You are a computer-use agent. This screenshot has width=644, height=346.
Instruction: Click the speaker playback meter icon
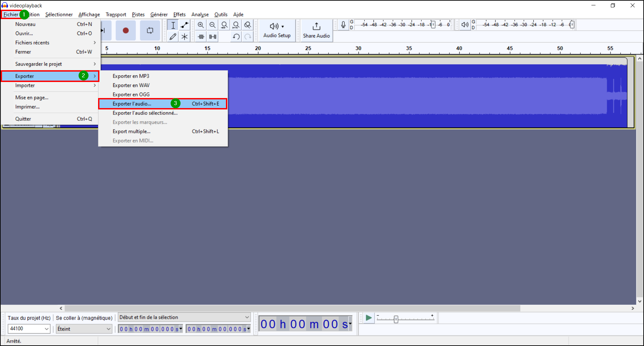click(x=465, y=25)
